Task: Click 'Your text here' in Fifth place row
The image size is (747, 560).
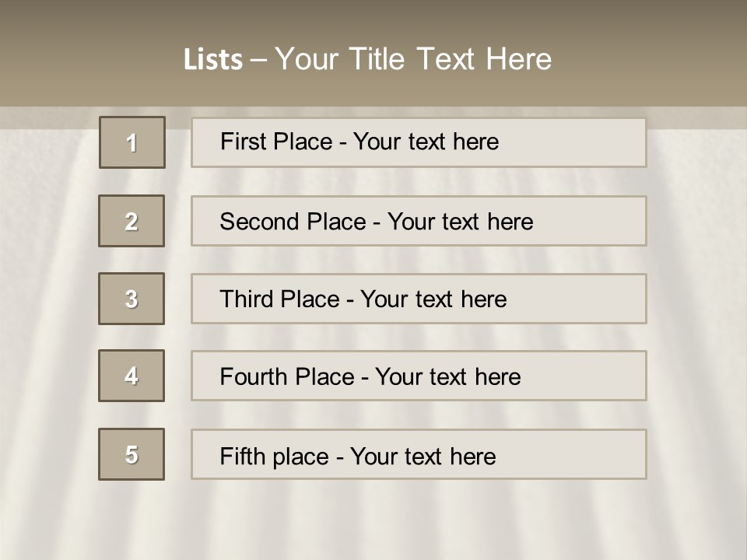Action: [423, 456]
